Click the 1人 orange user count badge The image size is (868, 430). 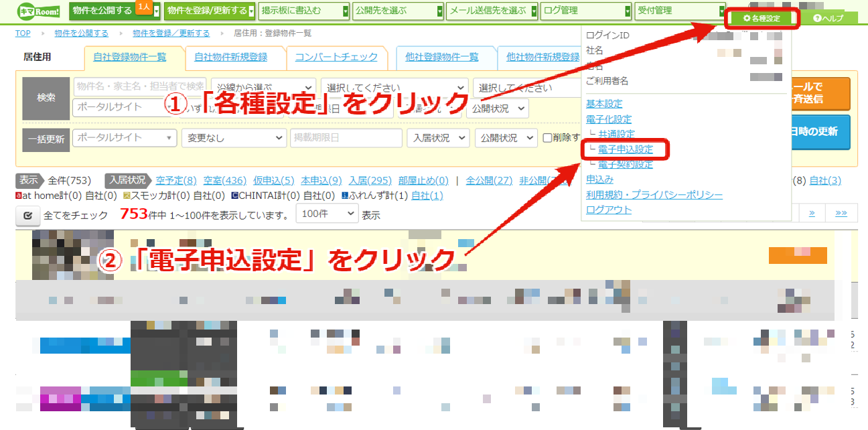coord(144,7)
